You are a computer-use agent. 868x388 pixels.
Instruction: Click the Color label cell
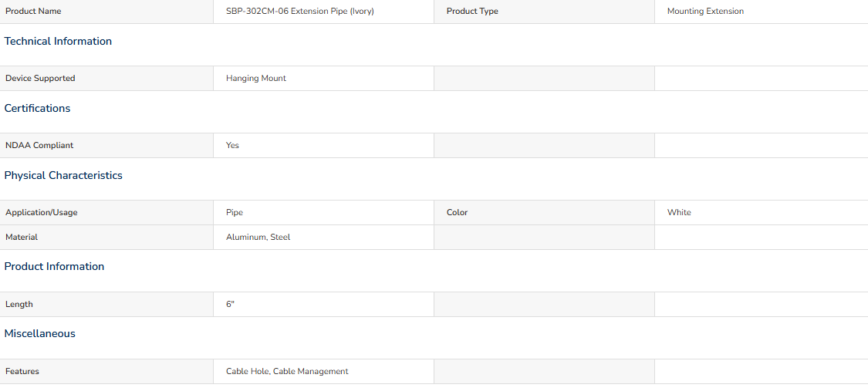(544, 213)
